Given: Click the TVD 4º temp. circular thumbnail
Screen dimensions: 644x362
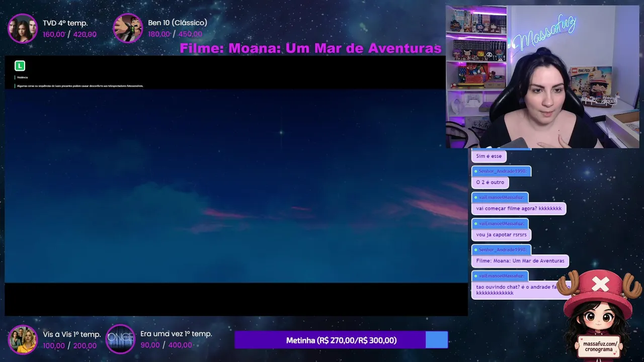Looking at the screenshot, I should [x=23, y=28].
